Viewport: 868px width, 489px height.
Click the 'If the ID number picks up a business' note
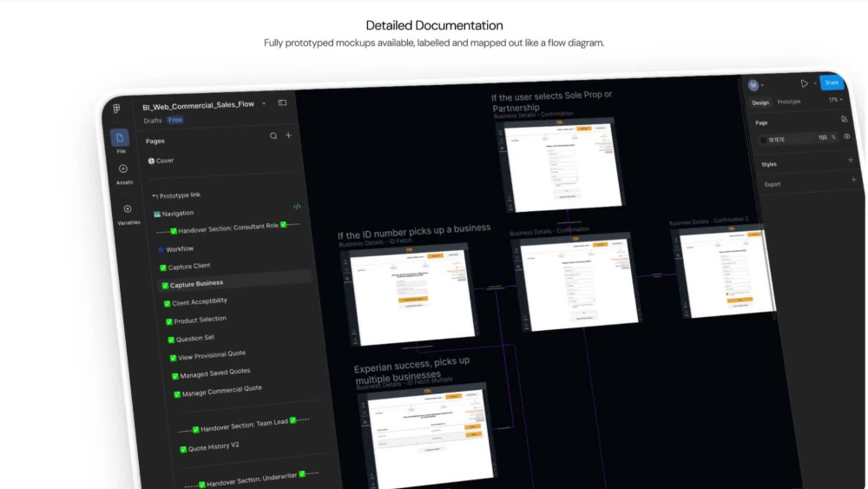coord(414,232)
